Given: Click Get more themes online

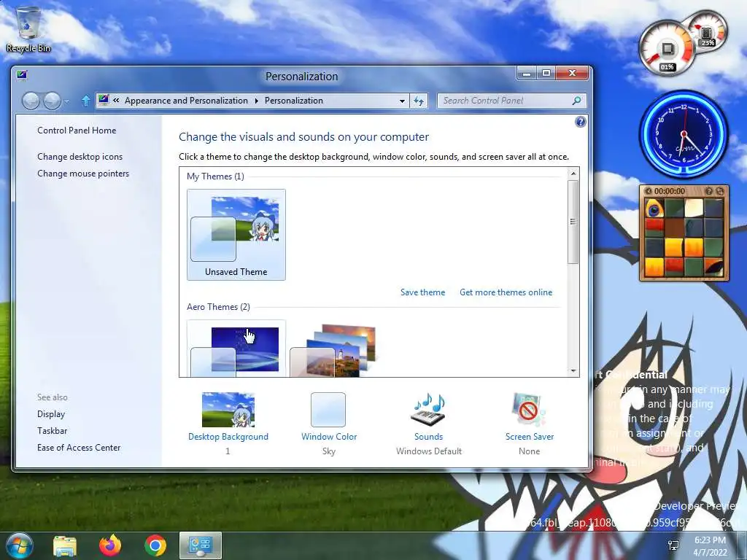Looking at the screenshot, I should click(x=506, y=292).
